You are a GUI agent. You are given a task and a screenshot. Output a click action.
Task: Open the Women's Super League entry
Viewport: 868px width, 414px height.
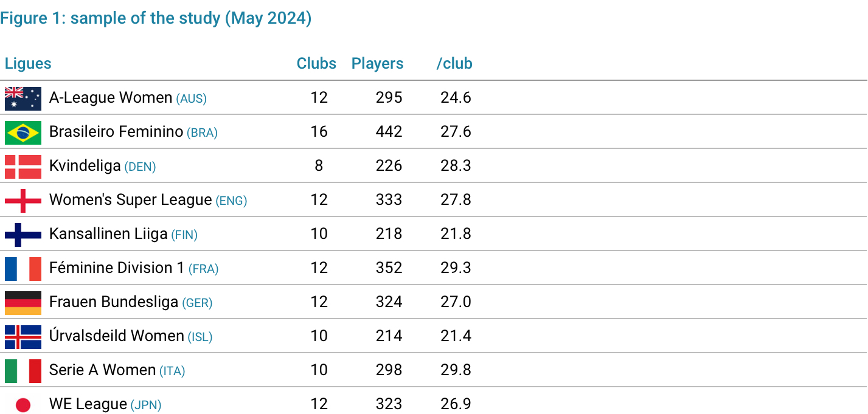pos(131,200)
